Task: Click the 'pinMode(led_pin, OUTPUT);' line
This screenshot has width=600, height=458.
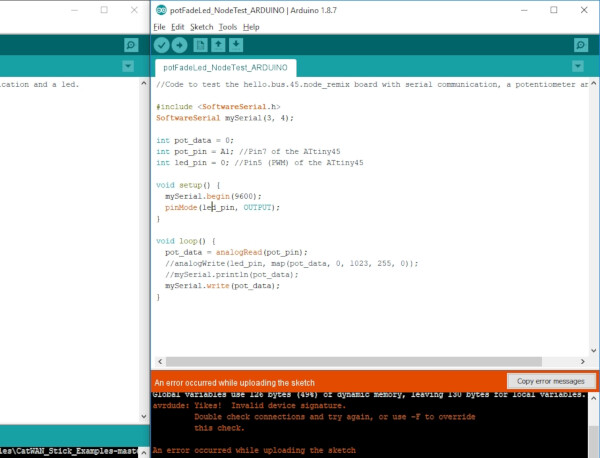Action: click(222, 207)
